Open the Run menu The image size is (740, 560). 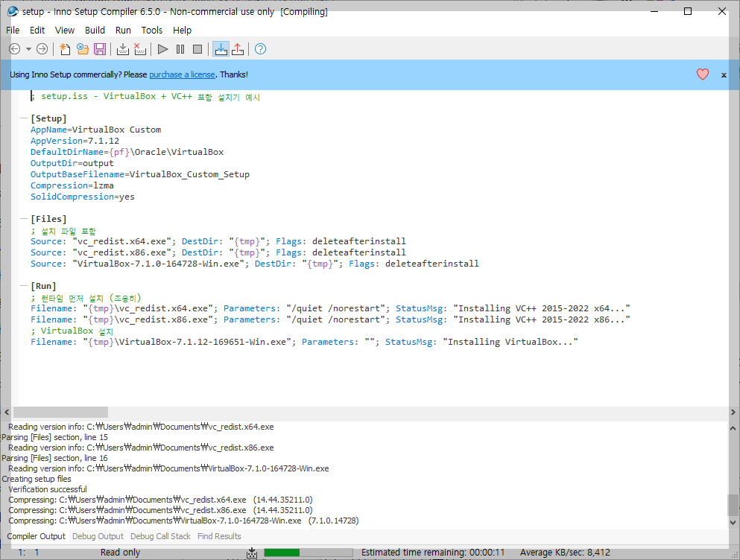pyautogui.click(x=123, y=31)
